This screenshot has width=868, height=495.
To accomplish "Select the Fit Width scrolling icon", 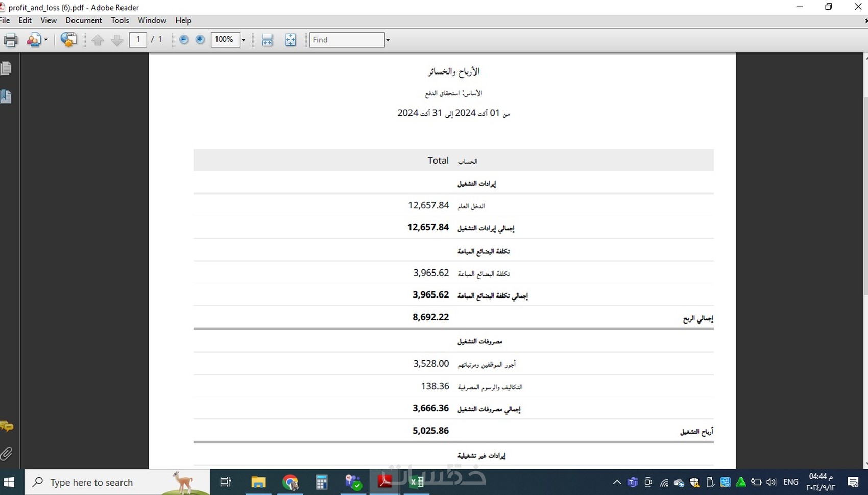I will [268, 40].
